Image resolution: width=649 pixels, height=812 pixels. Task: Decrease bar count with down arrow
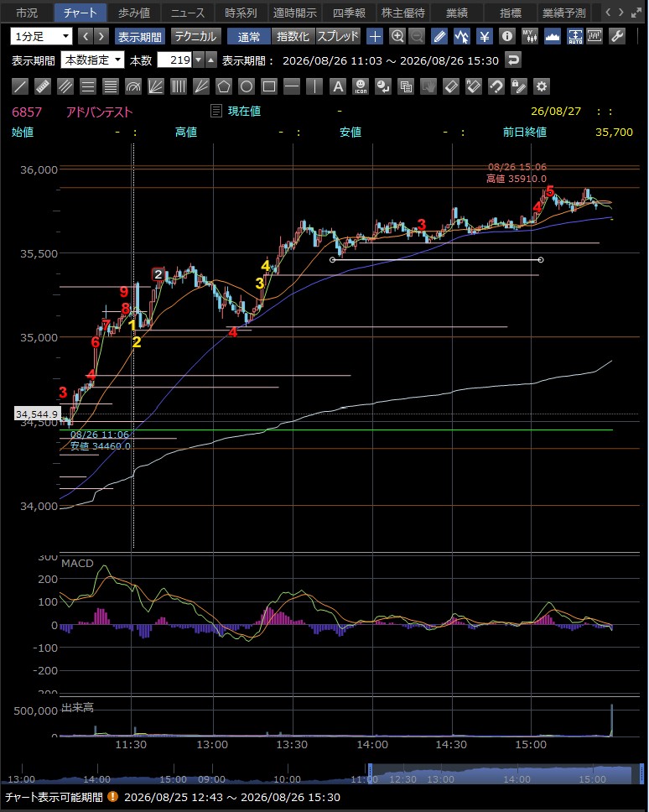point(199,60)
